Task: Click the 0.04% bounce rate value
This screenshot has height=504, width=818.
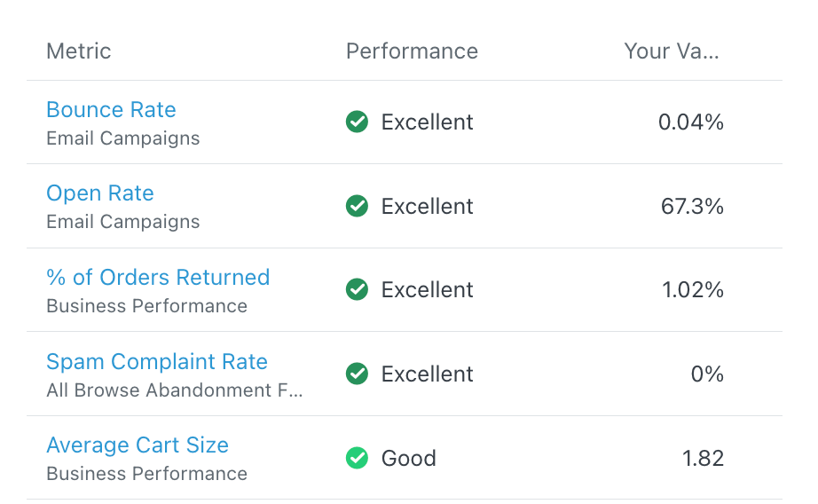Action: (x=691, y=122)
